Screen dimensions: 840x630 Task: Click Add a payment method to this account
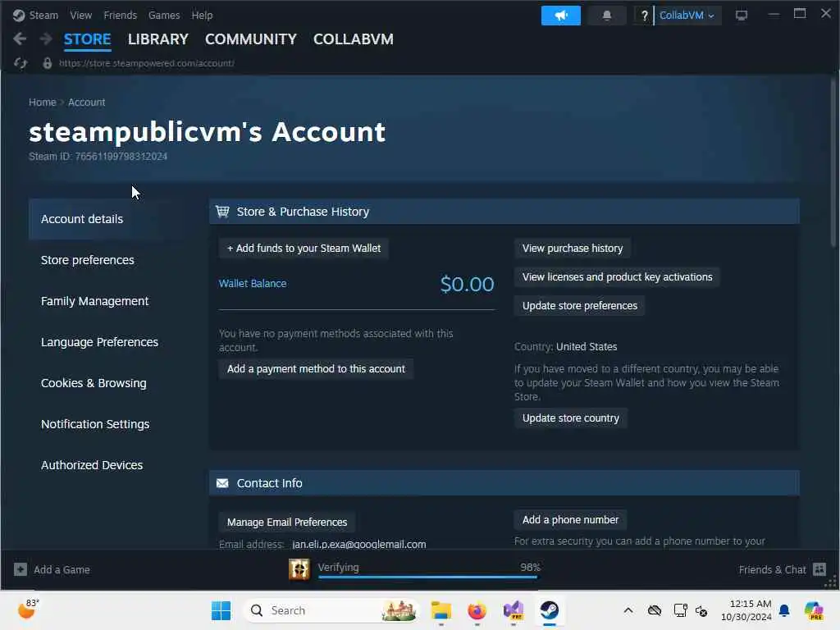(316, 368)
